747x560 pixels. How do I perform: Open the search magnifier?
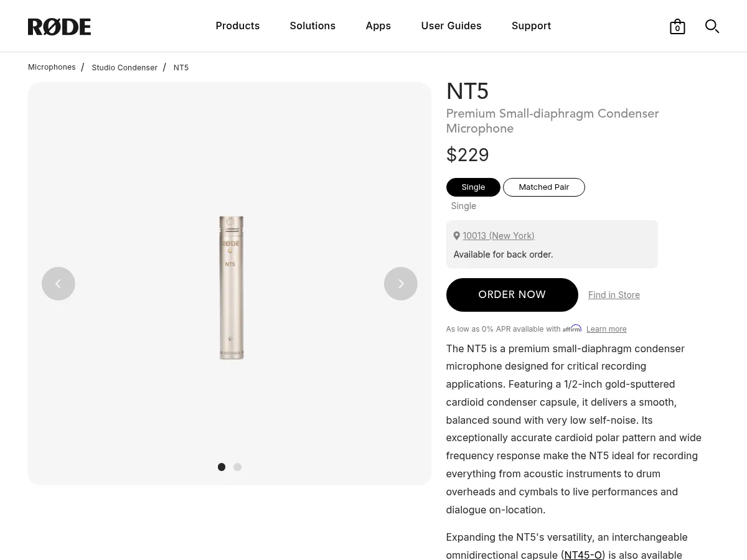[x=712, y=26]
